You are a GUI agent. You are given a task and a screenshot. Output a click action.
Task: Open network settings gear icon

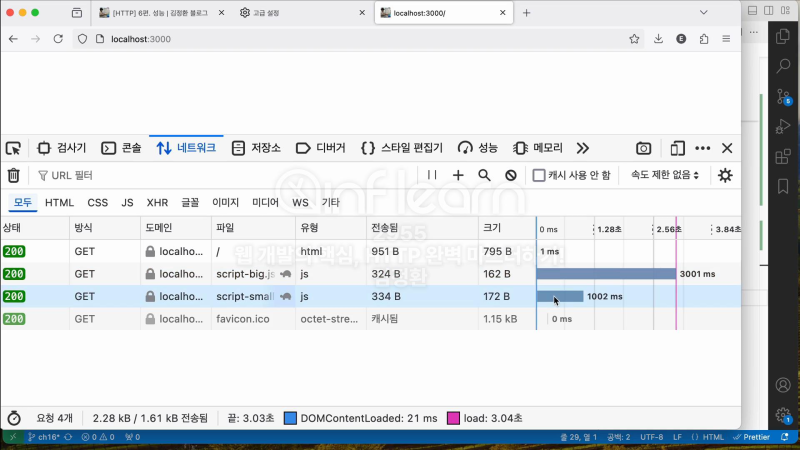pos(725,175)
